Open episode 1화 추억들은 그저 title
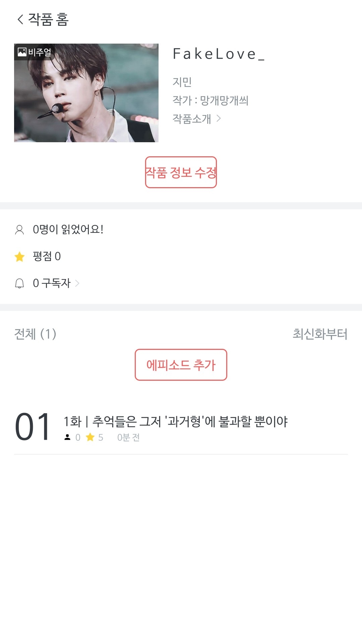The image size is (362, 644). click(175, 422)
